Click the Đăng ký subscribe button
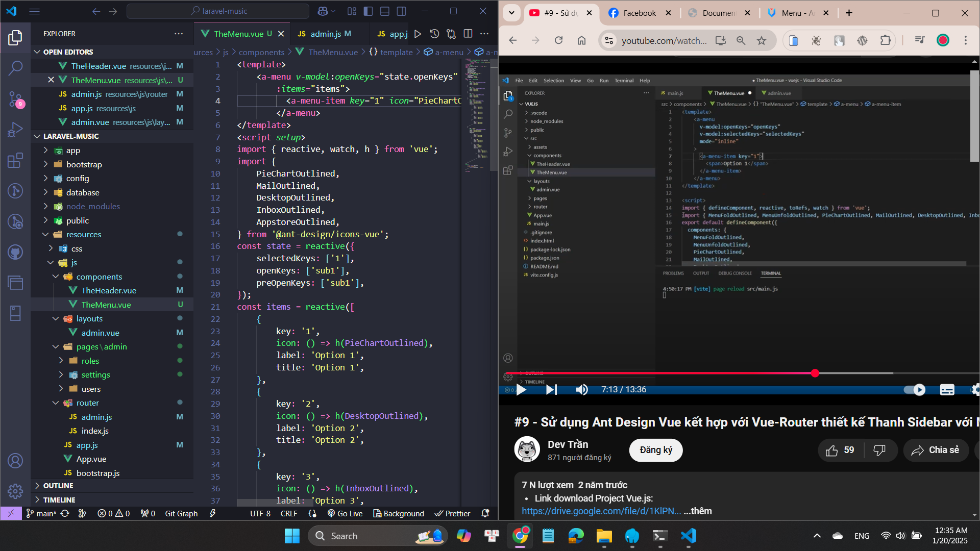 tap(655, 450)
